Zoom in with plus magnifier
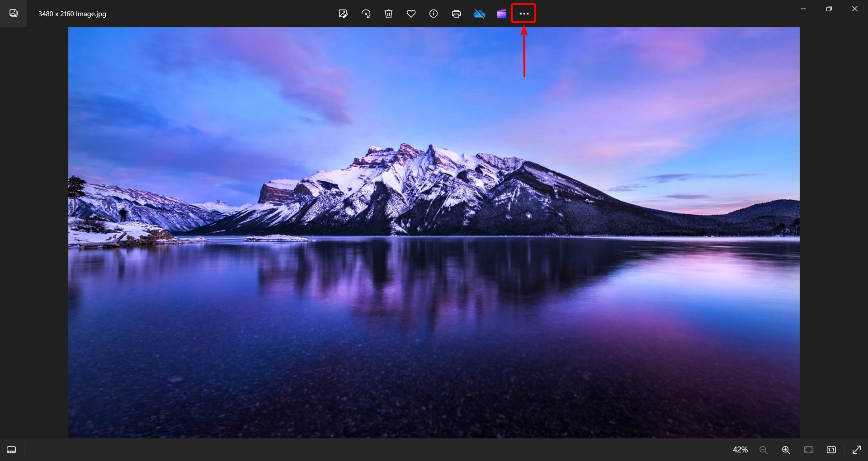 point(786,450)
